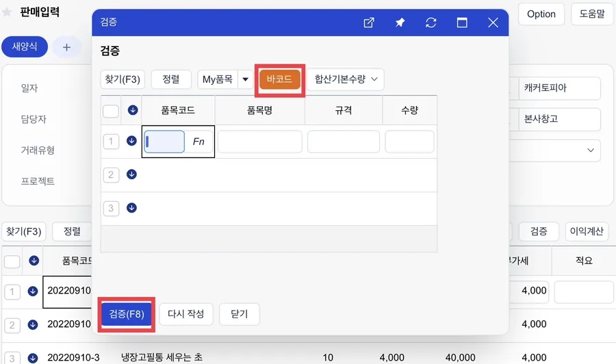The height and width of the screenshot is (364, 616).
Task: Tick the select-all checkbox in dialog grid header
Action: click(x=111, y=111)
